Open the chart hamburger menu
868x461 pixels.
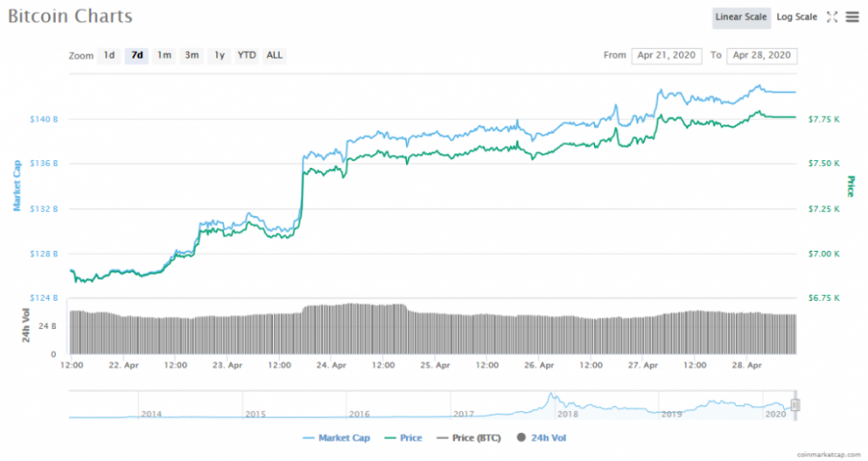coord(853,17)
